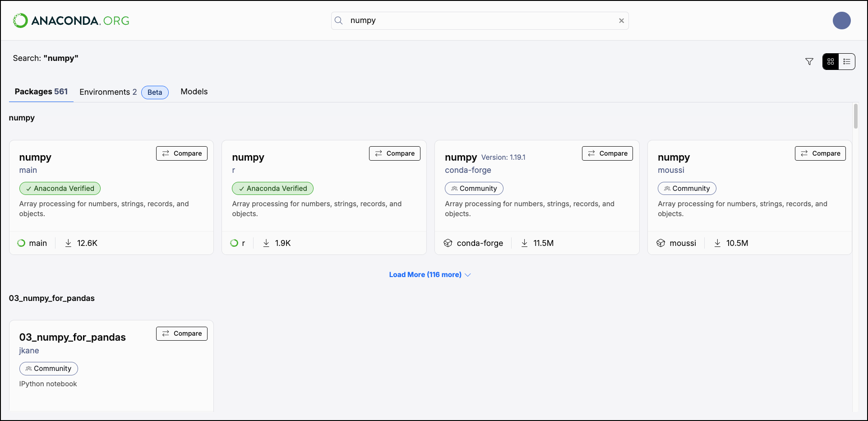This screenshot has width=868, height=421.
Task: Open numpy package title in main card
Action: point(35,157)
